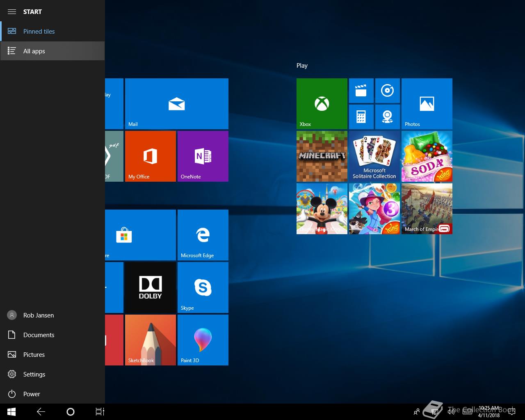Collapse the START hamburger menu
Viewport: 525px width, 420px height.
coord(12,11)
